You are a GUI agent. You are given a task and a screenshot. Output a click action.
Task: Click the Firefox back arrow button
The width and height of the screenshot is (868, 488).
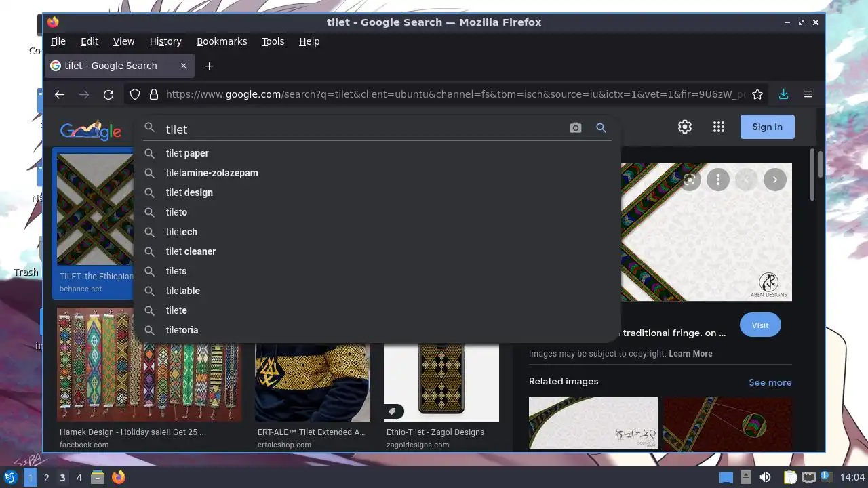pos(60,95)
